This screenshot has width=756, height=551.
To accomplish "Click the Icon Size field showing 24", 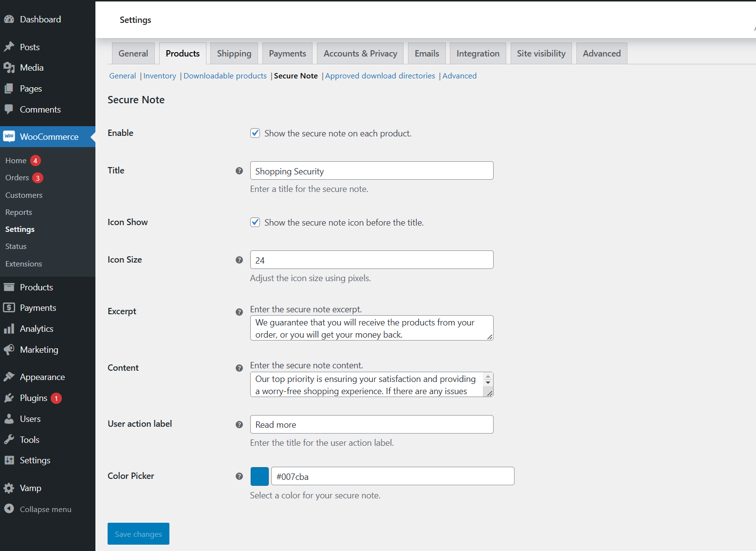I will point(371,260).
